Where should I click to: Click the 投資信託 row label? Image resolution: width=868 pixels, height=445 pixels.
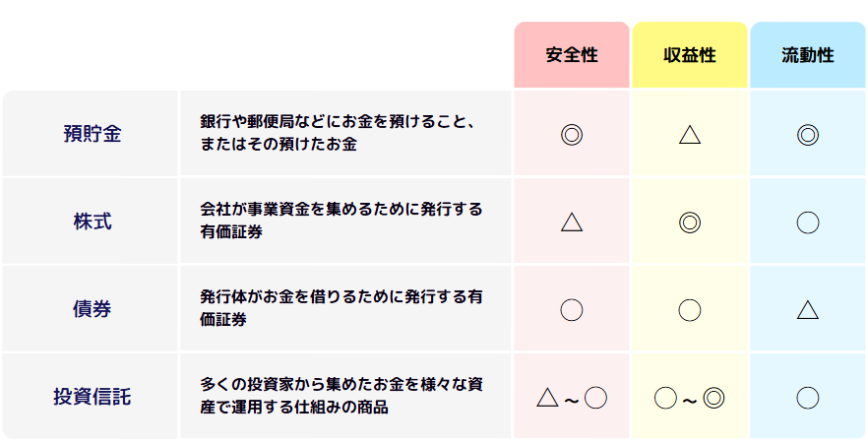pyautogui.click(x=92, y=398)
